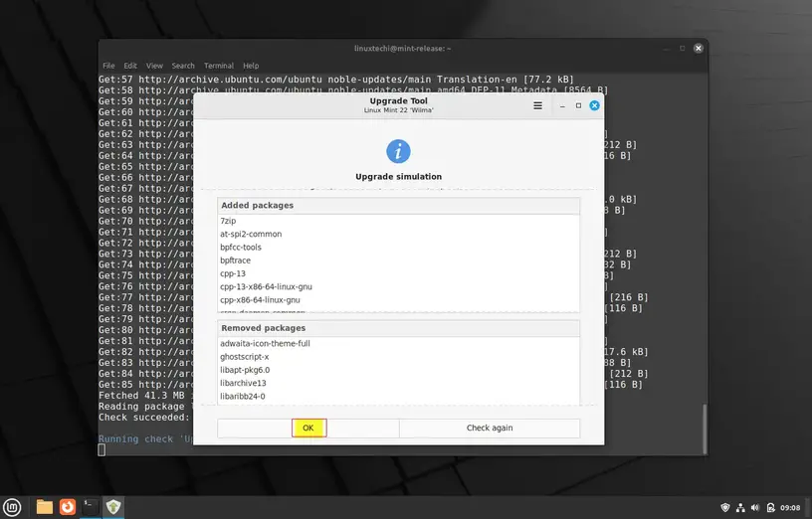Select at-spi2-common package row
Viewport: 812px width, 519px height.
(x=398, y=234)
